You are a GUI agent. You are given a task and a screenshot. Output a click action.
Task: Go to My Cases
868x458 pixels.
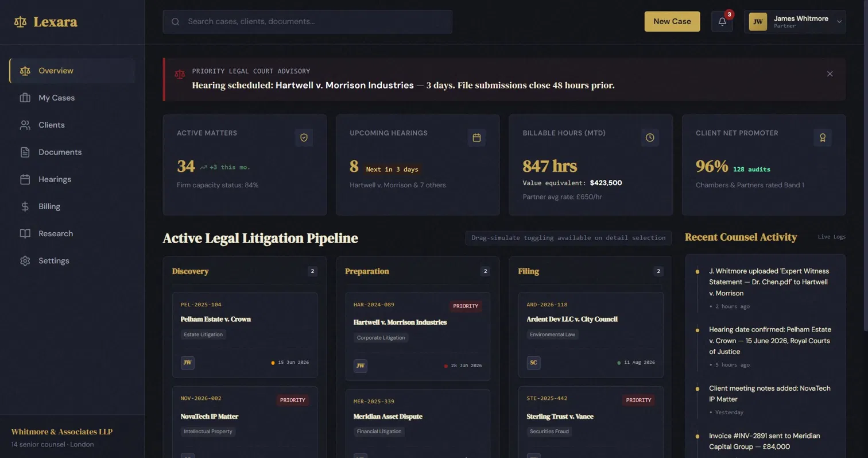coord(72,98)
